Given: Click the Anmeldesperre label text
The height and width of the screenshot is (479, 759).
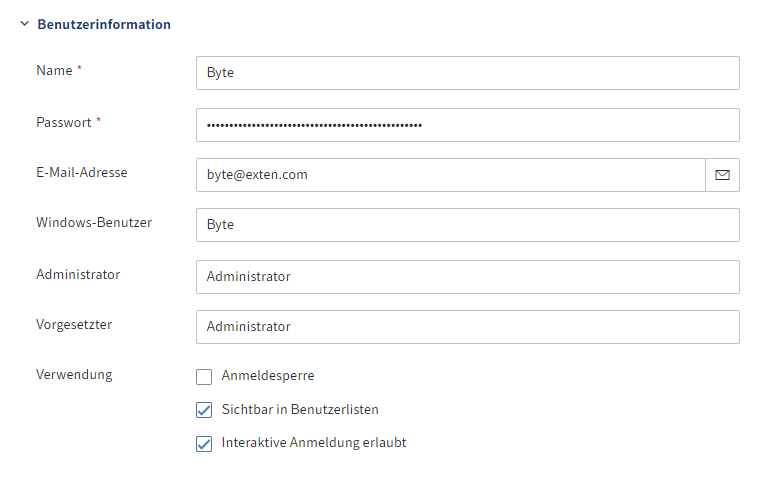Looking at the screenshot, I should [268, 375].
